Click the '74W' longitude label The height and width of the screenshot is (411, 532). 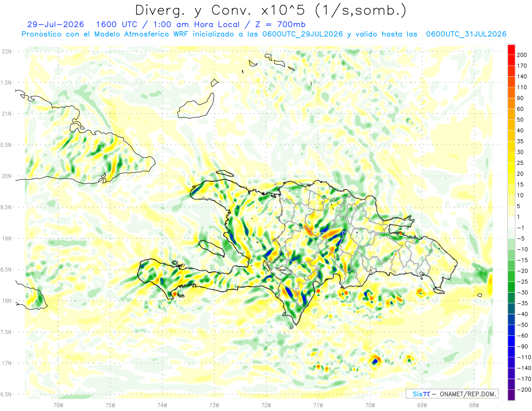point(162,404)
